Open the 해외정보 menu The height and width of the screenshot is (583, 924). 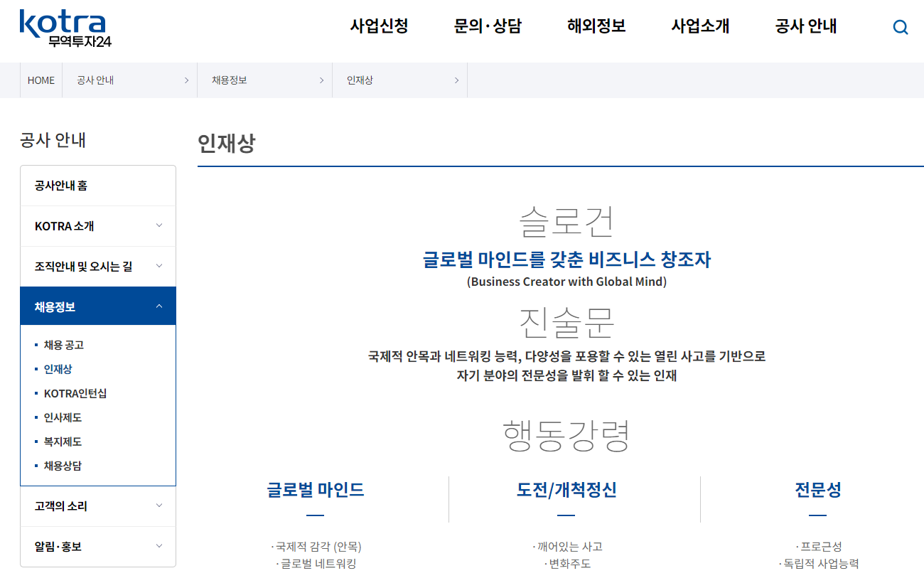coord(596,26)
